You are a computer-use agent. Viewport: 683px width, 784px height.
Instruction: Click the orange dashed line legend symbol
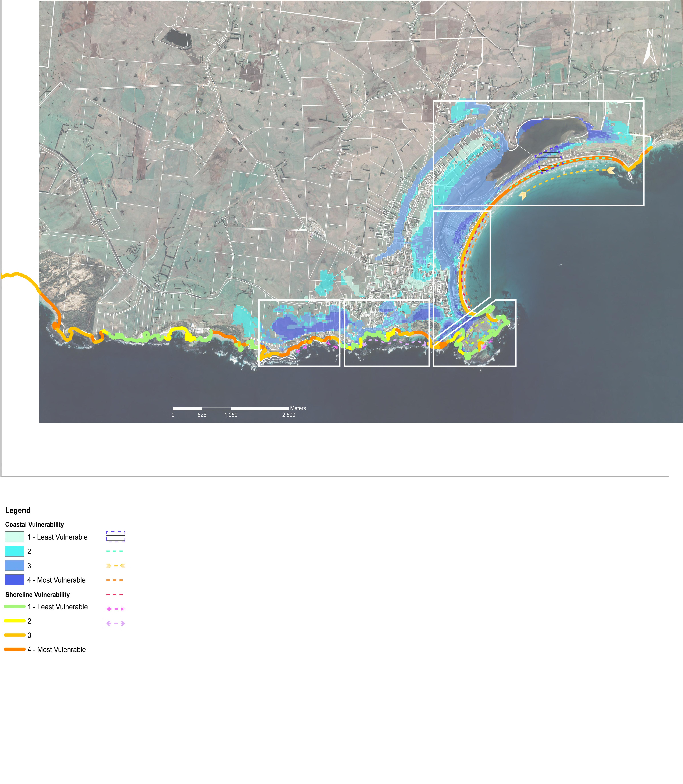(x=115, y=580)
